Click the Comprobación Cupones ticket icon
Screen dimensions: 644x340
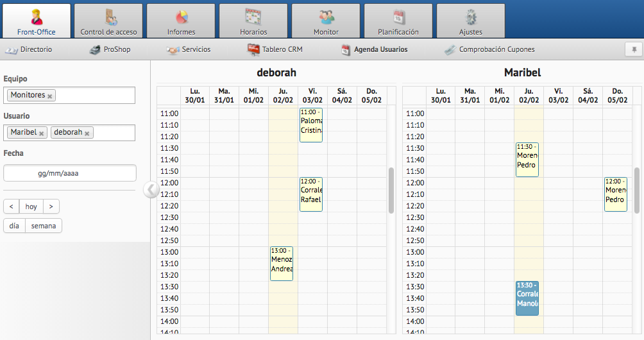[x=450, y=50]
